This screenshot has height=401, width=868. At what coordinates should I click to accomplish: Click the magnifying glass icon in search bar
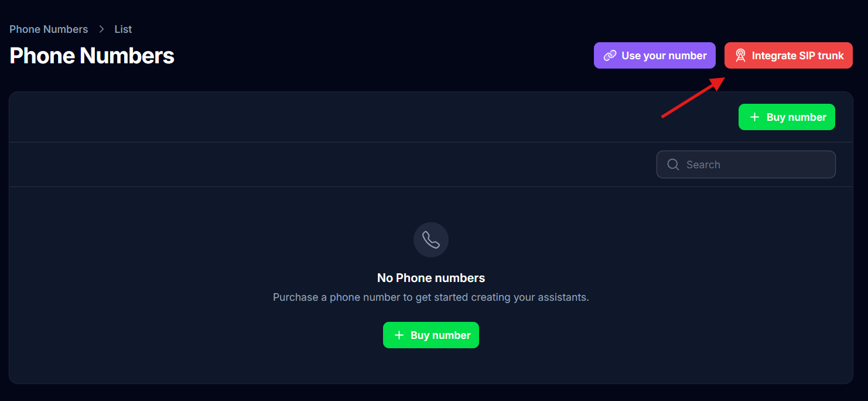coord(672,164)
